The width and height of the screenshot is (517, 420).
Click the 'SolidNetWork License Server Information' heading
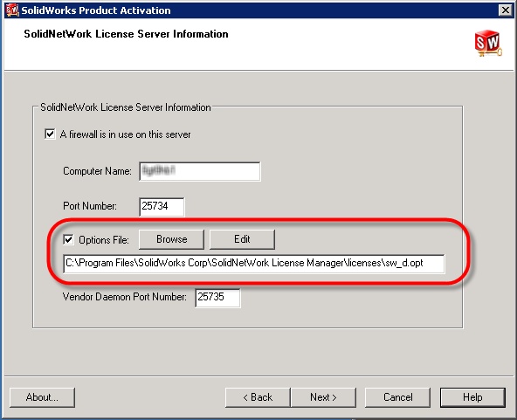[x=126, y=34]
